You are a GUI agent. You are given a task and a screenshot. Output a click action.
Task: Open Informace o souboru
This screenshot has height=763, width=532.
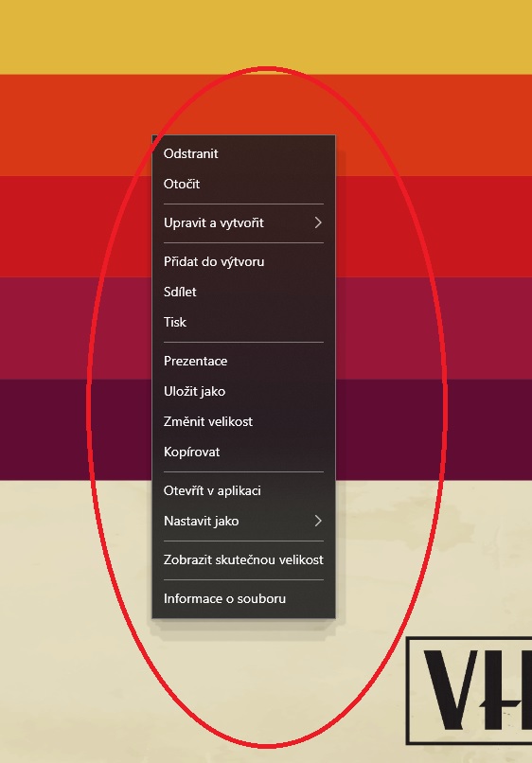tap(243, 598)
